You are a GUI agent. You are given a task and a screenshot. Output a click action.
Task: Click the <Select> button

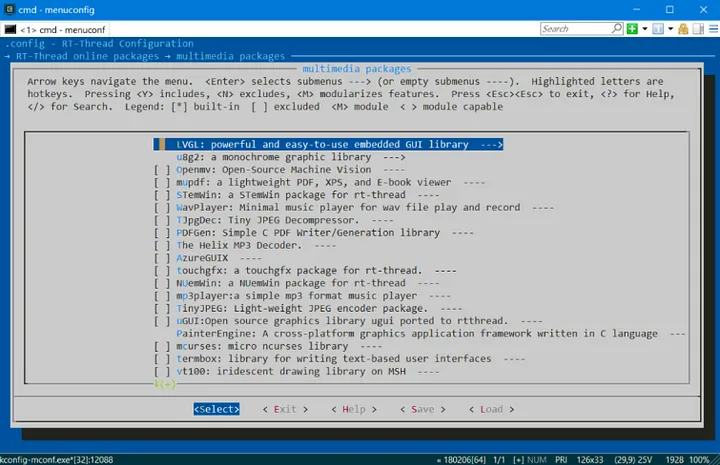tap(216, 409)
